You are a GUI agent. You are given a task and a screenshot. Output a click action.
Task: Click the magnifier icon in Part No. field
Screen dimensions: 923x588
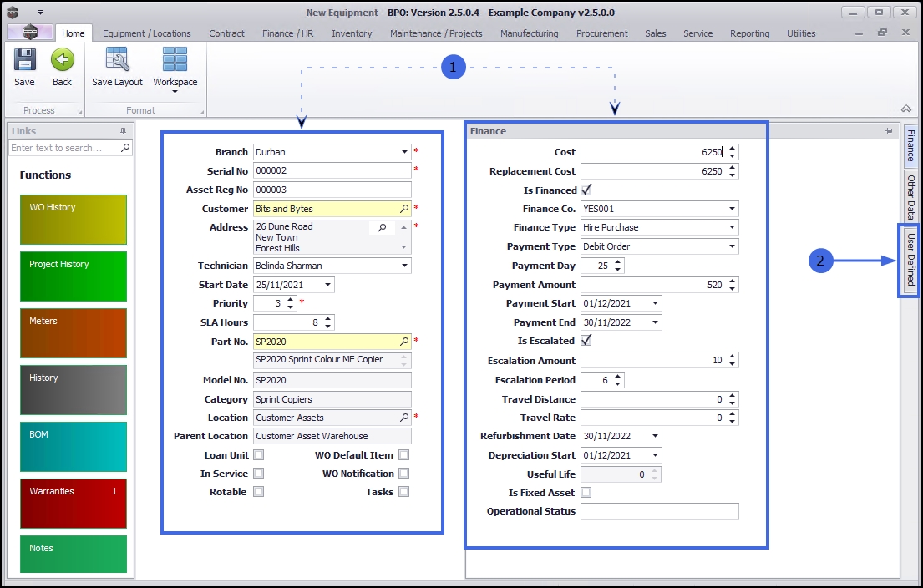coord(404,342)
